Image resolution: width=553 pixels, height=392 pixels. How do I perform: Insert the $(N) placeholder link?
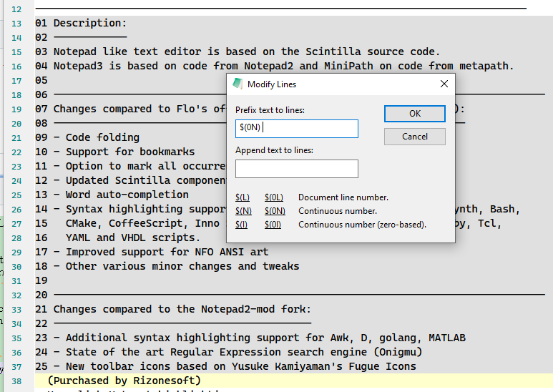[x=243, y=211]
